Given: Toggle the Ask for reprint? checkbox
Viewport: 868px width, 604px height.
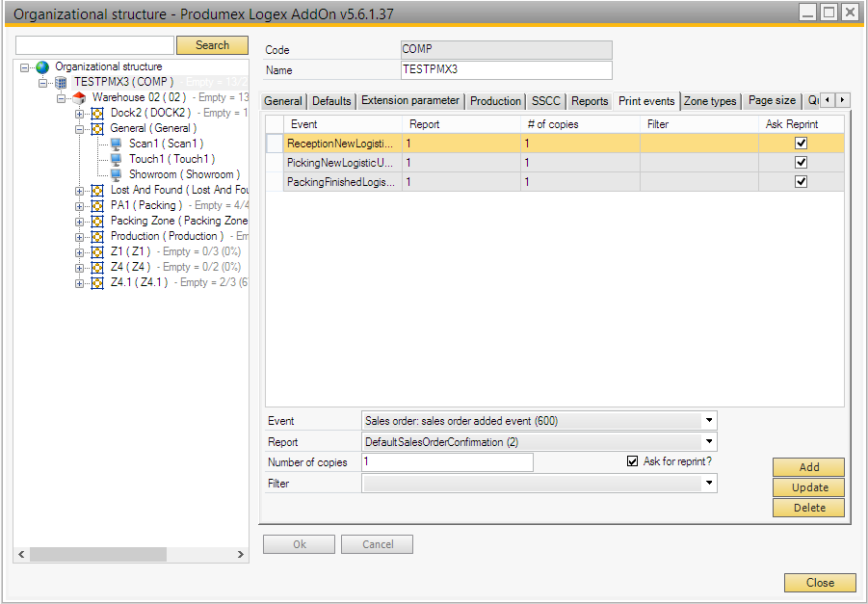Looking at the screenshot, I should point(633,462).
